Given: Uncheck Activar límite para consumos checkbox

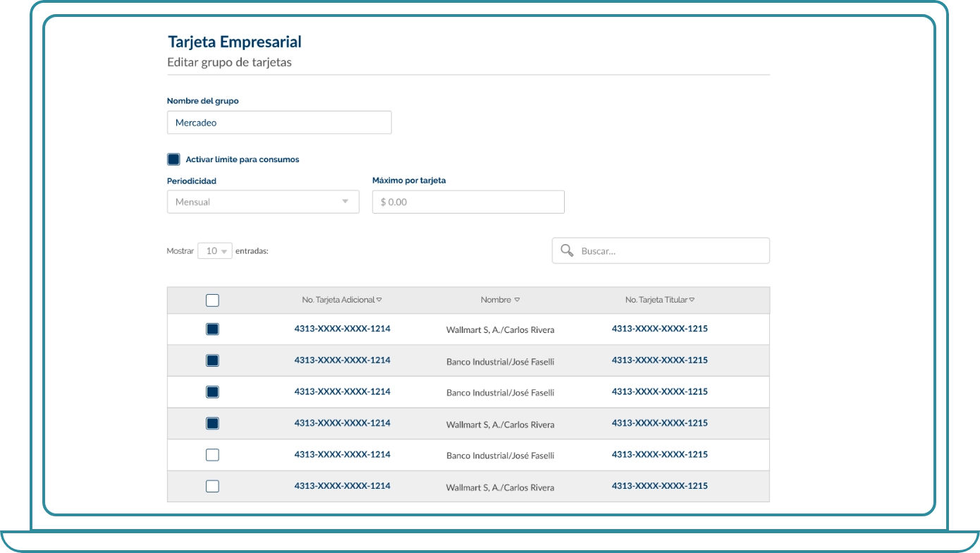Looking at the screenshot, I should (x=173, y=159).
